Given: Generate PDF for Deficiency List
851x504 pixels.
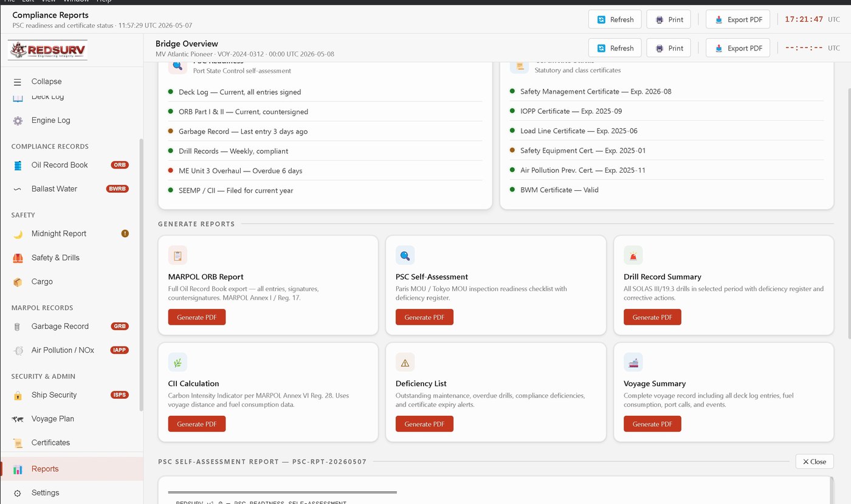Looking at the screenshot, I should pos(424,424).
